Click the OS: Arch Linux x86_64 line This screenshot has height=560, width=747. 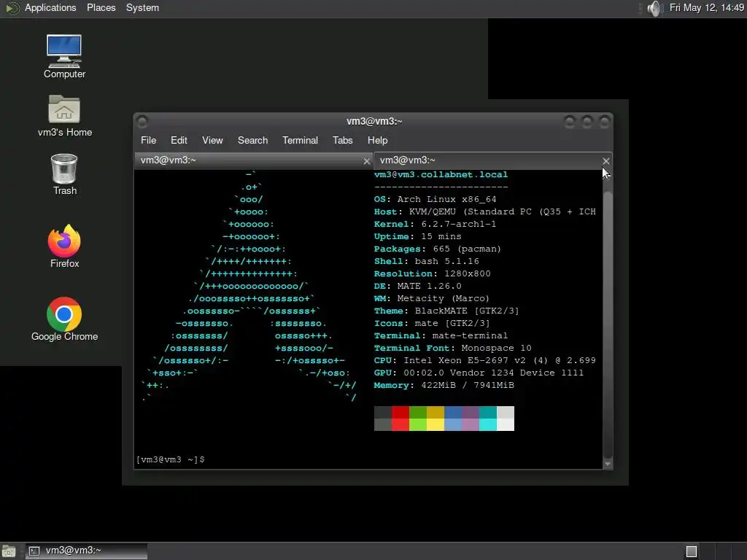pos(435,200)
